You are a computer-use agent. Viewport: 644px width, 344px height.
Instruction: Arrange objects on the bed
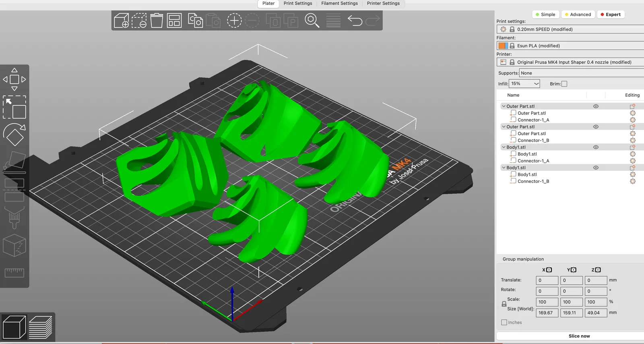[174, 21]
